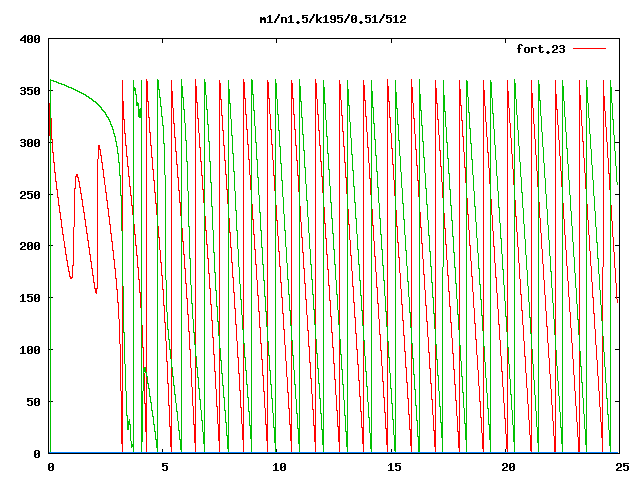Click y-axis label 200
The width and height of the screenshot is (640, 480).
[30, 246]
